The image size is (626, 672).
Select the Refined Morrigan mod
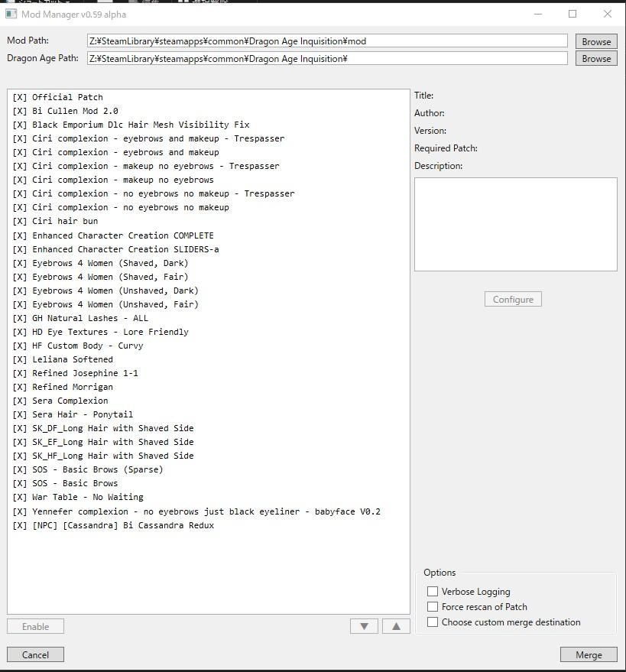63,387
